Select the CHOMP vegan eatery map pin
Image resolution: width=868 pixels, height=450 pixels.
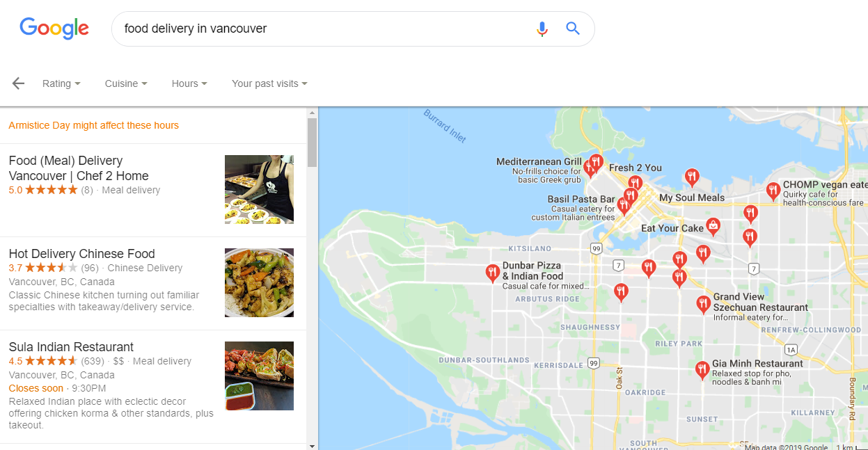[773, 191]
